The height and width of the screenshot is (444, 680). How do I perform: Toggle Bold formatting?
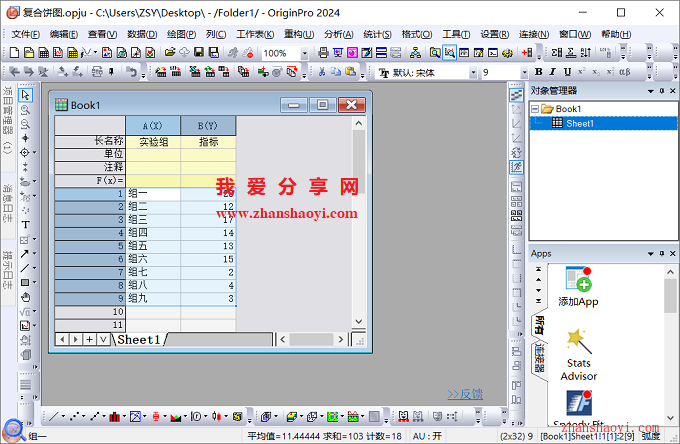539,72
